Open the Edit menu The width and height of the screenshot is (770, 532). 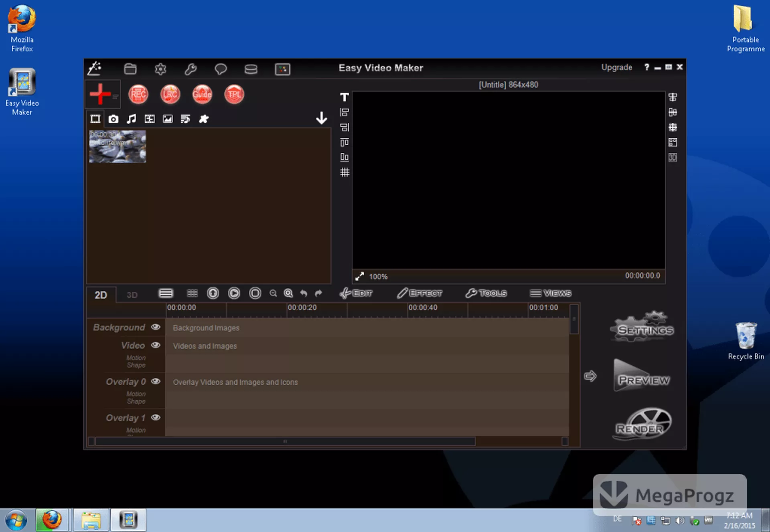coord(356,293)
